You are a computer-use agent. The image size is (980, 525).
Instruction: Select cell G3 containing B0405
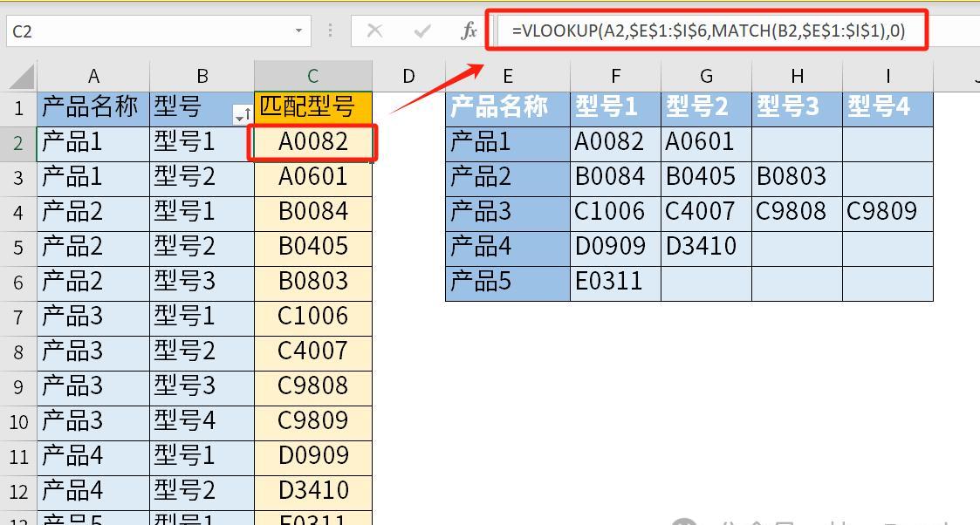pyautogui.click(x=706, y=179)
